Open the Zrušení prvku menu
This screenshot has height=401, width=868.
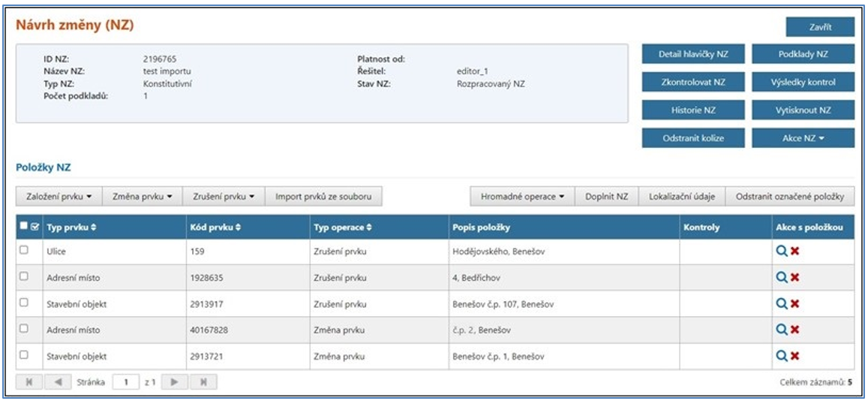point(224,197)
